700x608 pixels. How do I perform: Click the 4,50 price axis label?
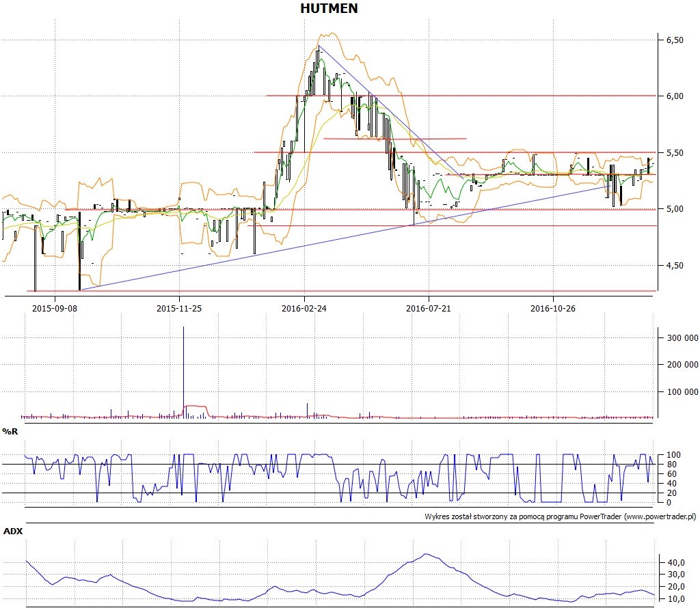[675, 266]
